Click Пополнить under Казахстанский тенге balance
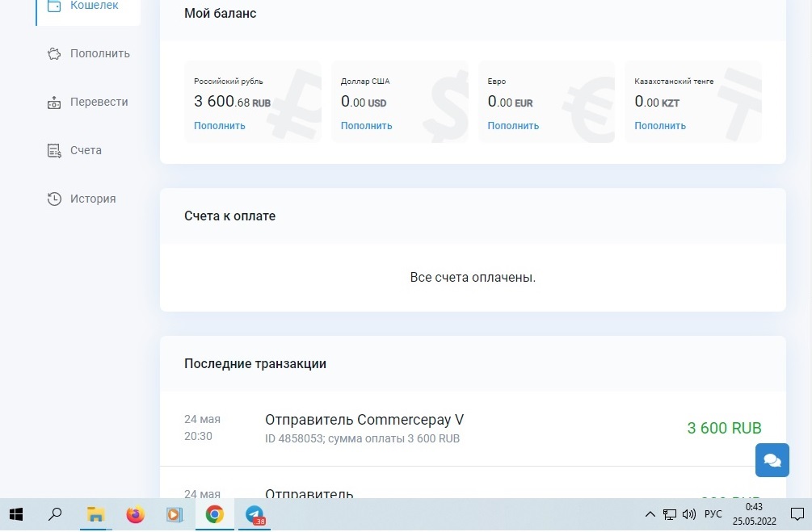The width and height of the screenshot is (812, 532). tap(659, 126)
